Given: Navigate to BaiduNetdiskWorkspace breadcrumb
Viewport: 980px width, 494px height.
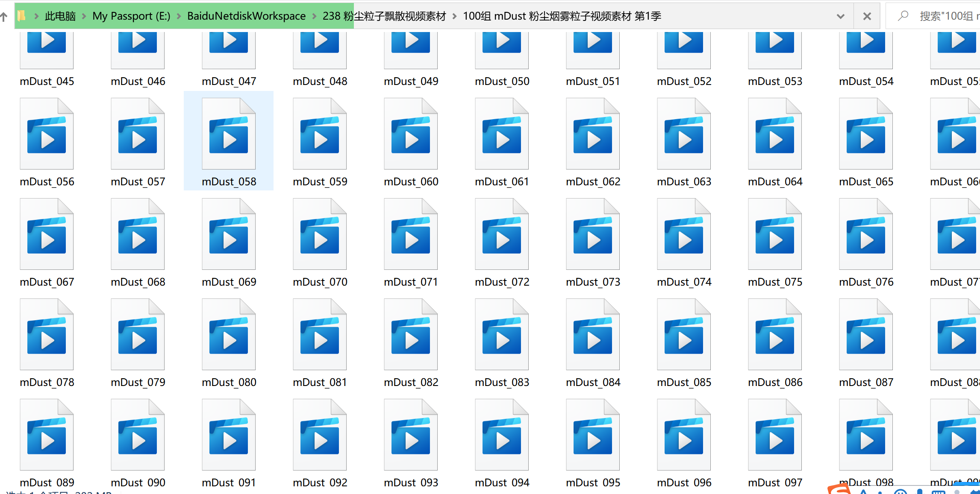Looking at the screenshot, I should [246, 16].
